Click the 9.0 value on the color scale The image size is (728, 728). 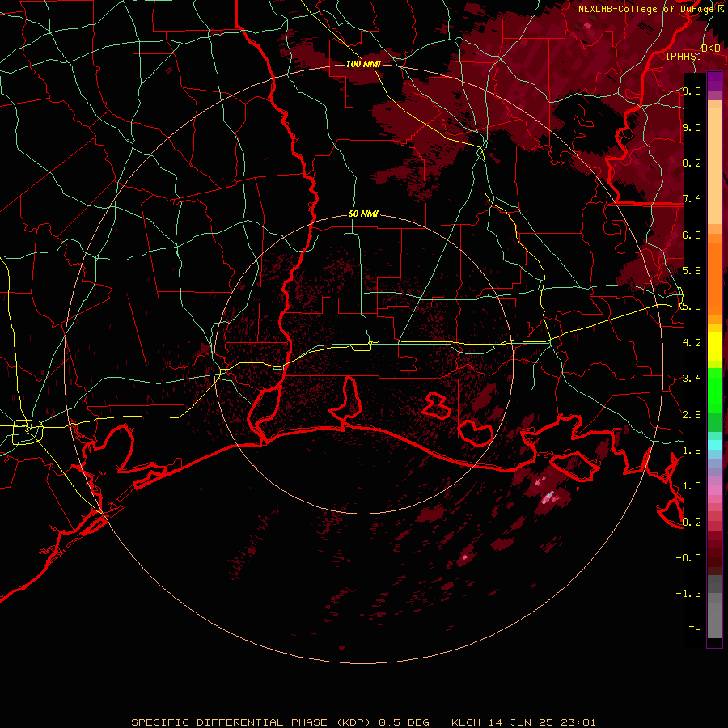tap(692, 127)
